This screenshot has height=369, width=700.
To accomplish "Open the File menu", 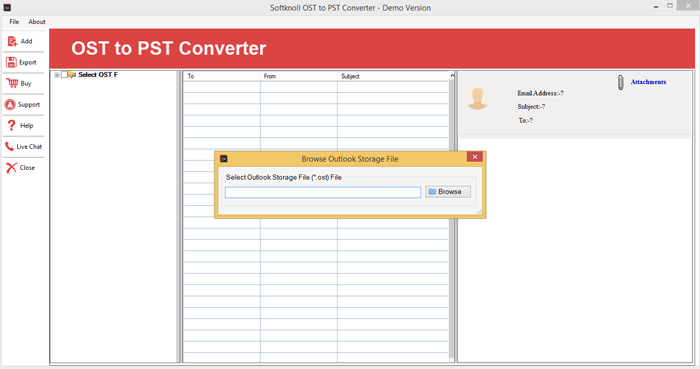I will pyautogui.click(x=14, y=21).
